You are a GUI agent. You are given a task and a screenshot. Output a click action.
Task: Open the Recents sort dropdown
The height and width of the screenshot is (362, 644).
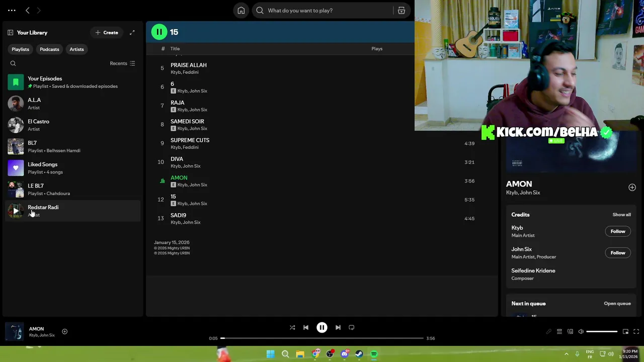[122, 63]
